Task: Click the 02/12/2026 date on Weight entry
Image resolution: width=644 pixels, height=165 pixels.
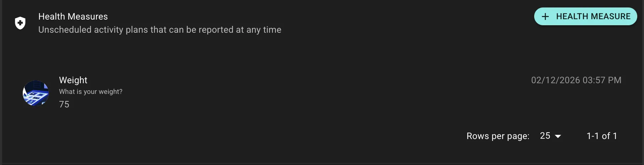Action: click(x=556, y=80)
